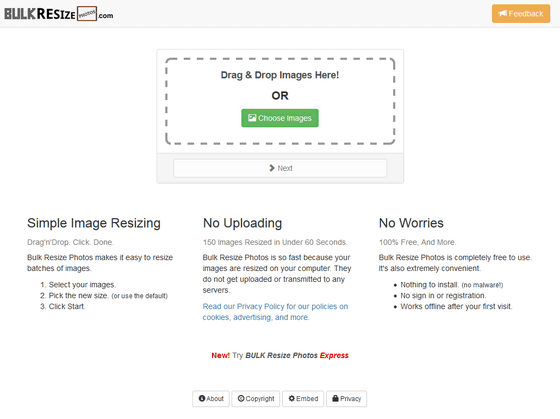560x419 pixels.
Task: Click the text 'Click Start.'
Action: 67,306
